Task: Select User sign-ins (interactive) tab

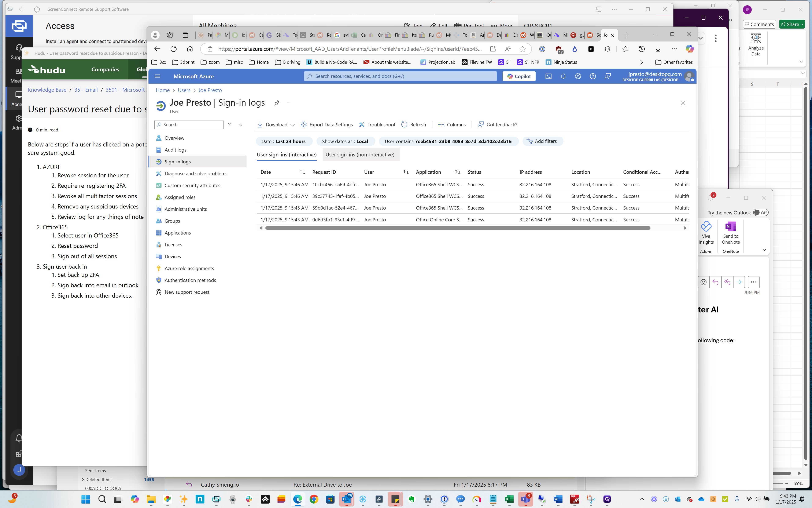Action: pyautogui.click(x=287, y=155)
